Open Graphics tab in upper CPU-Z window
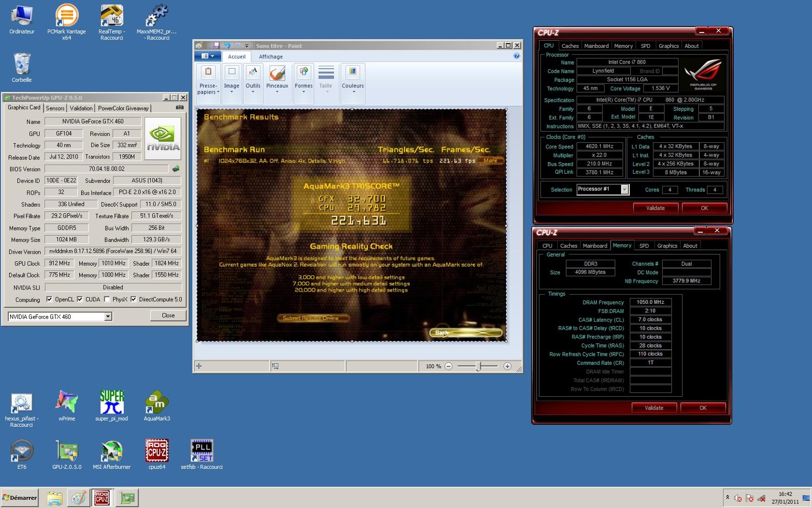812x508 pixels. (x=668, y=46)
